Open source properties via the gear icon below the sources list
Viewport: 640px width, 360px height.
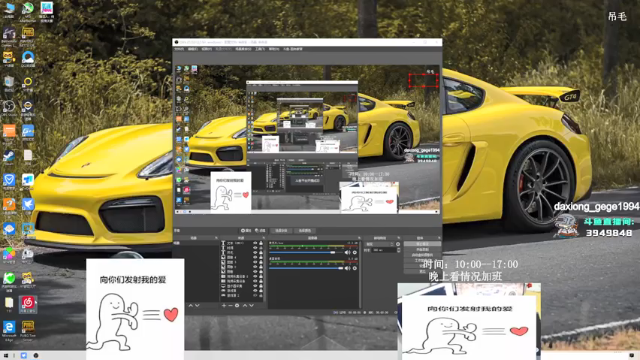(237, 305)
